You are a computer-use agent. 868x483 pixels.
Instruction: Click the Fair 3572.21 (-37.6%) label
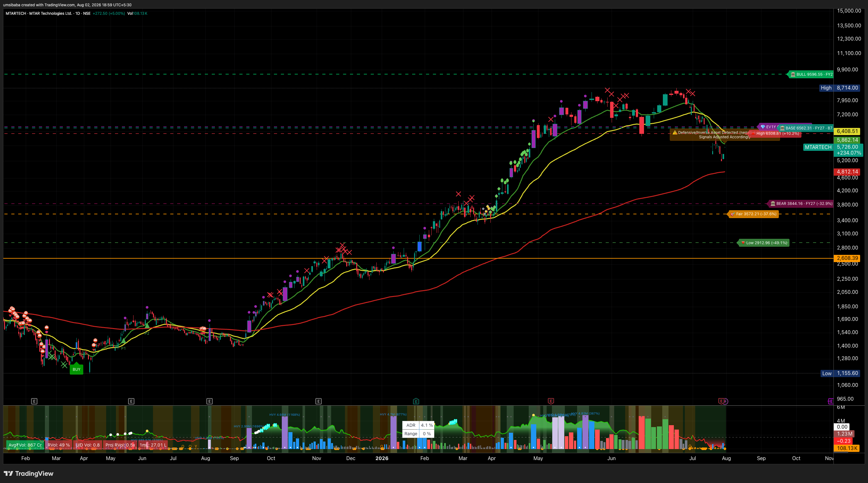(753, 214)
